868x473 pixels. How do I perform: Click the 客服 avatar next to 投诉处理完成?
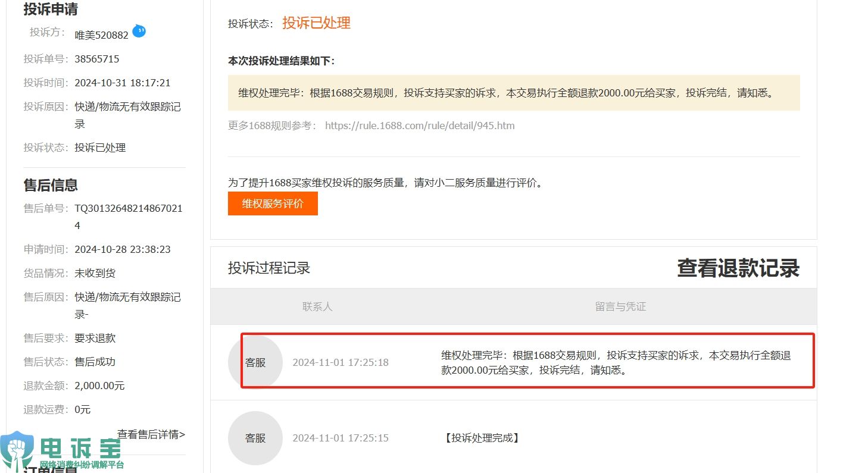[255, 438]
